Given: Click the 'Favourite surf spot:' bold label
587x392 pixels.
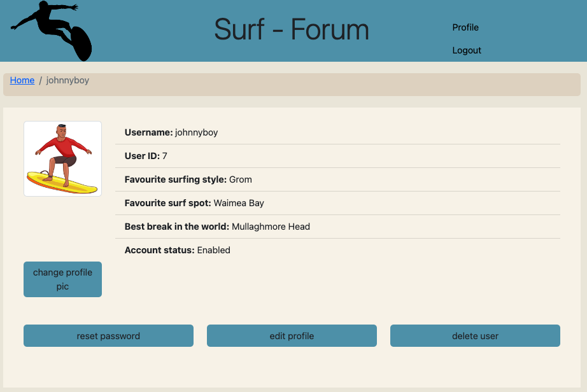Looking at the screenshot, I should (x=168, y=203).
